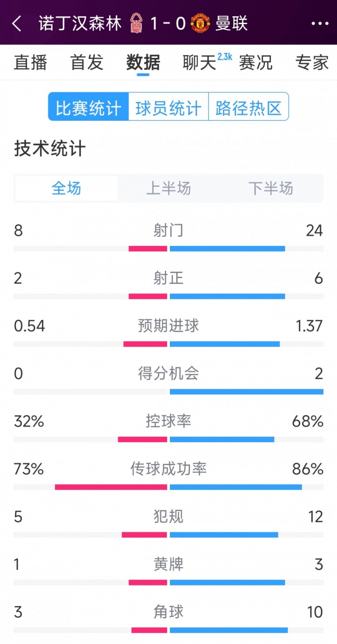Switch to the 直播 tab
This screenshot has height=644, width=337.
point(31,62)
